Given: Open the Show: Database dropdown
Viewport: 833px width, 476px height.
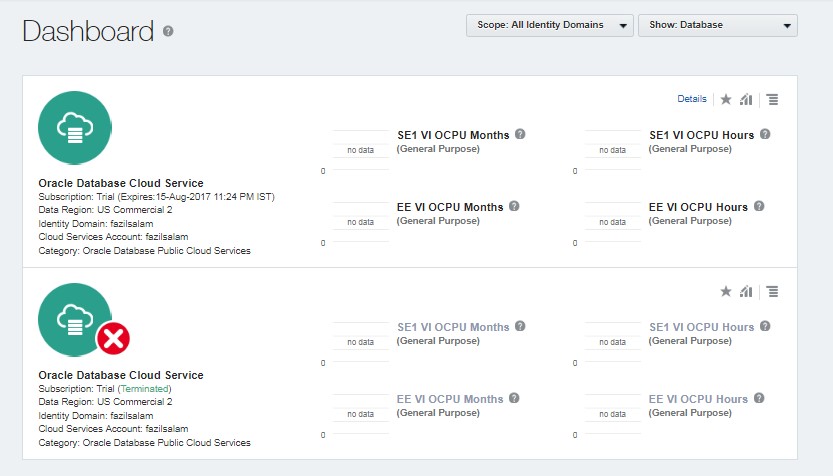Looking at the screenshot, I should (x=717, y=25).
